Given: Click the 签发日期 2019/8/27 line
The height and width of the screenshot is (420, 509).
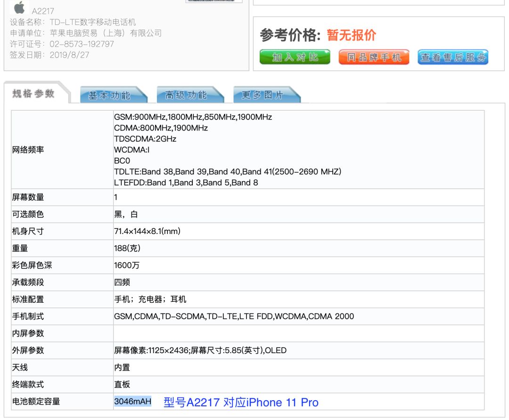Looking at the screenshot, I should [x=49, y=55].
